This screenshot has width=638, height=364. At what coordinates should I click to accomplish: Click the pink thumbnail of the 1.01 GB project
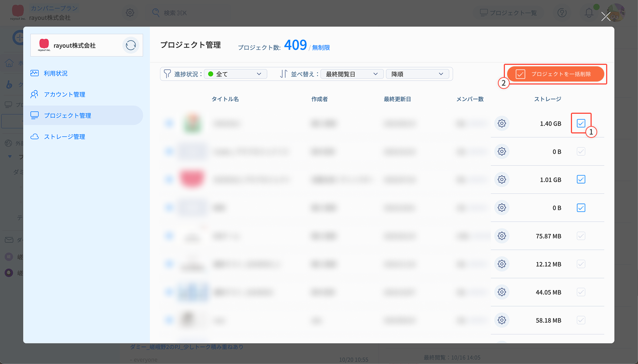pyautogui.click(x=192, y=179)
